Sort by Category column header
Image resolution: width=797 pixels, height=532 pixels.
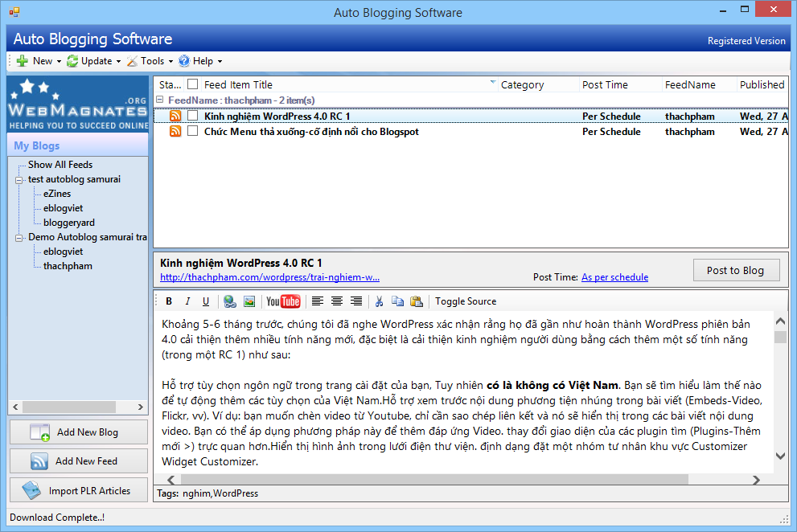pos(538,85)
